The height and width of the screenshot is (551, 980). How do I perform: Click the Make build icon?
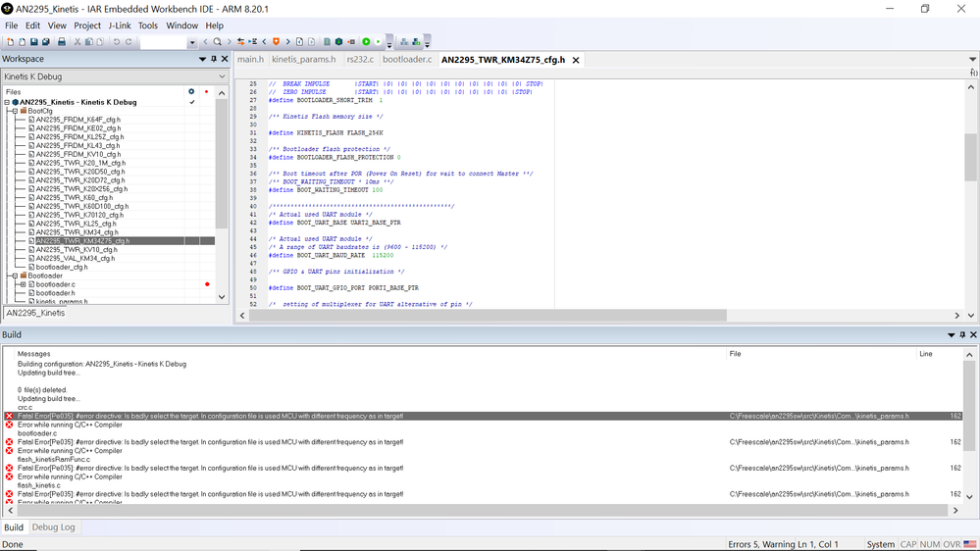tap(338, 42)
